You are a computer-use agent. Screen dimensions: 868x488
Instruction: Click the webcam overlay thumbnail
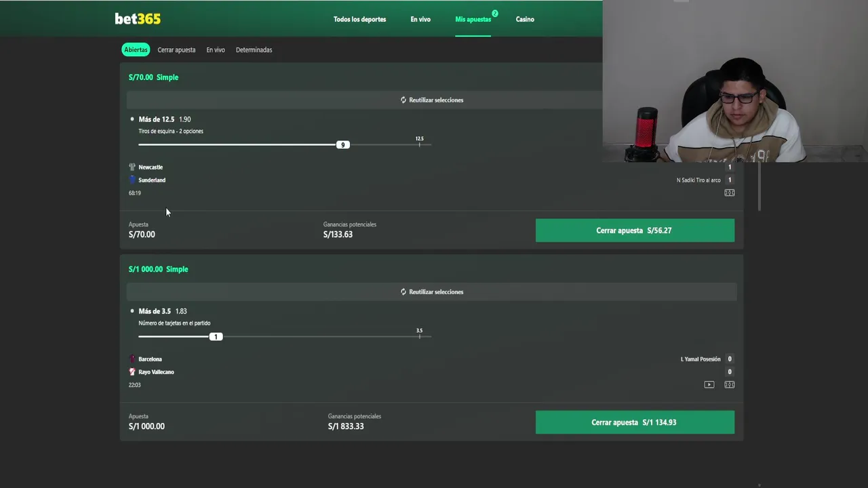735,81
